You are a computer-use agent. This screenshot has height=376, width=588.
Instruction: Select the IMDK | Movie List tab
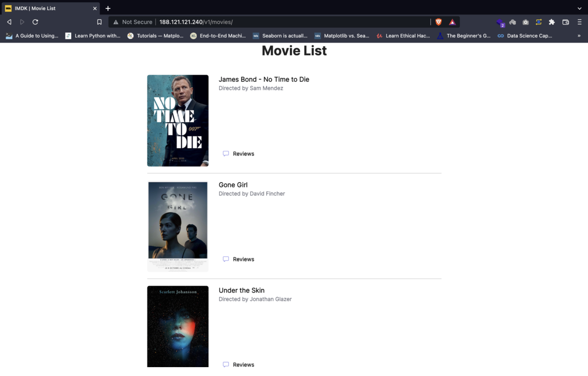(51, 8)
